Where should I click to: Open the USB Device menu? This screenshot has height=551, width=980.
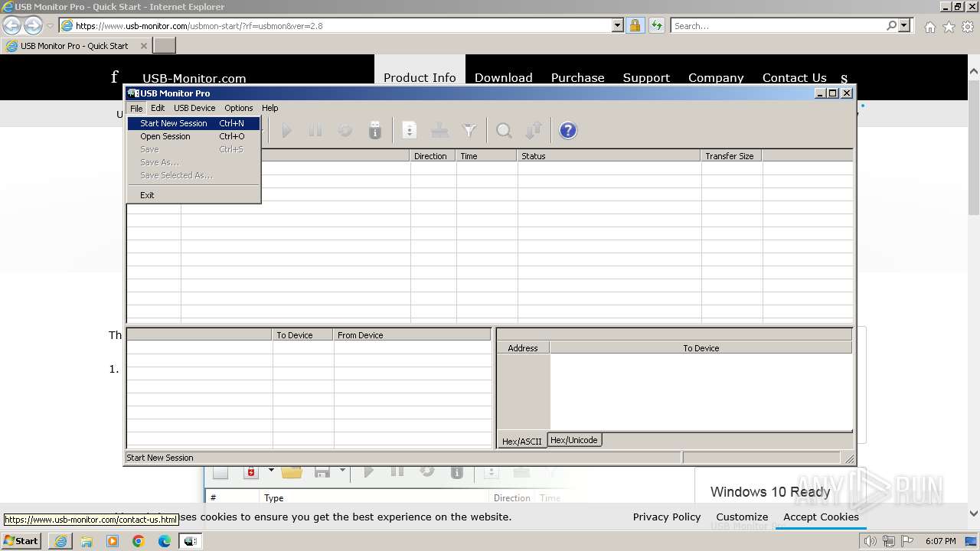point(194,108)
